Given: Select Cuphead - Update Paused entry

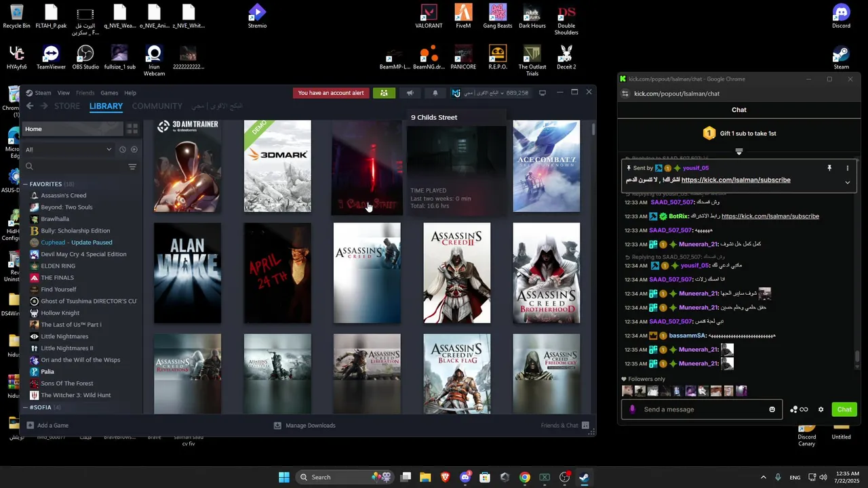Looking at the screenshot, I should [76, 242].
